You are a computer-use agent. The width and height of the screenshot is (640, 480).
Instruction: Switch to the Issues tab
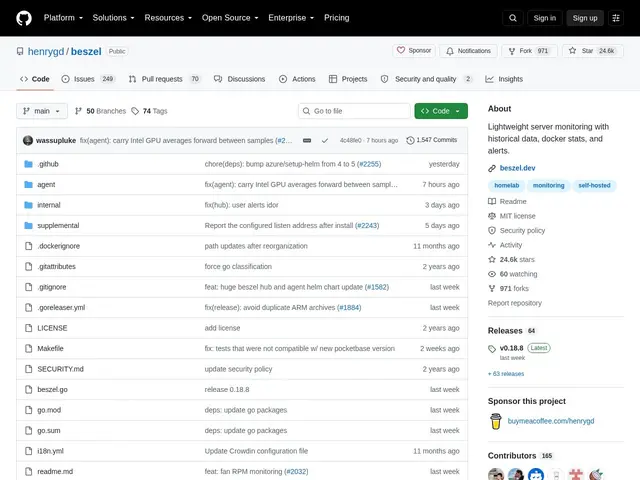point(88,79)
